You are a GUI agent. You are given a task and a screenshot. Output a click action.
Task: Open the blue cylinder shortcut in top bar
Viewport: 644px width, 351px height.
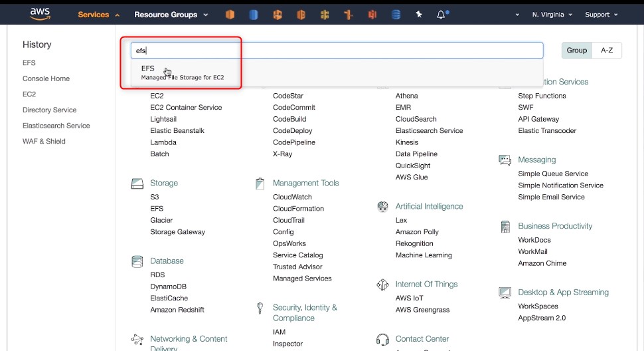coord(254,15)
